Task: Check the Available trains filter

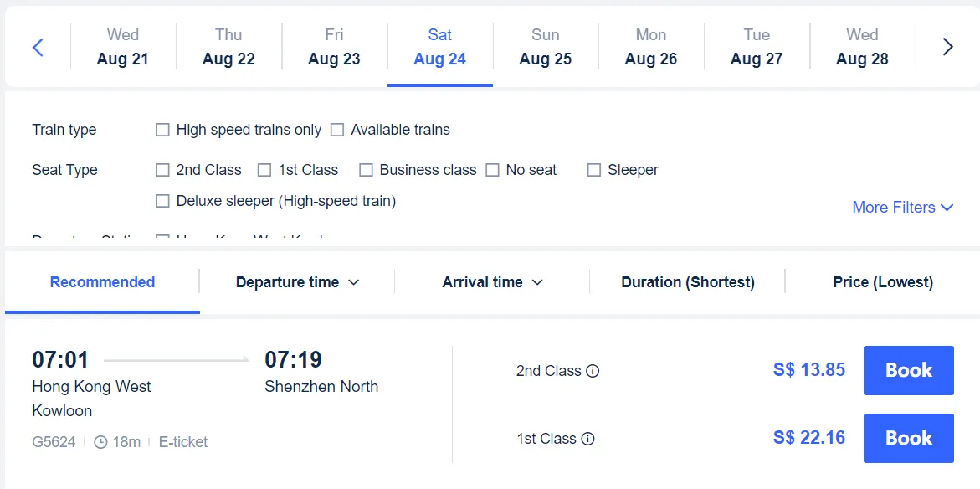Action: tap(337, 129)
